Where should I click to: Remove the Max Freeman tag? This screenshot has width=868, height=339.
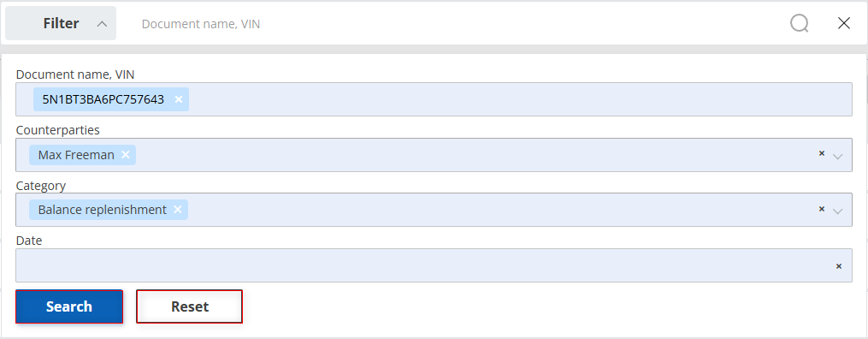(125, 155)
